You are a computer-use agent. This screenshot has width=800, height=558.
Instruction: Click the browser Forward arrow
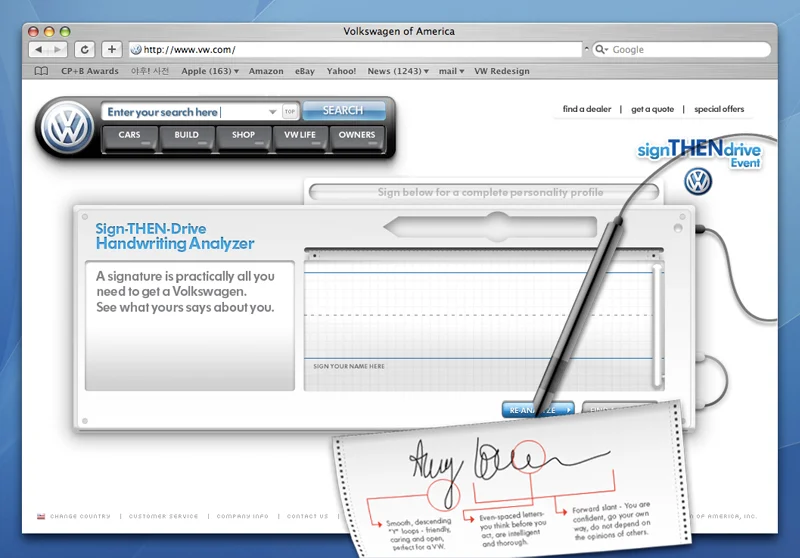pos(58,49)
